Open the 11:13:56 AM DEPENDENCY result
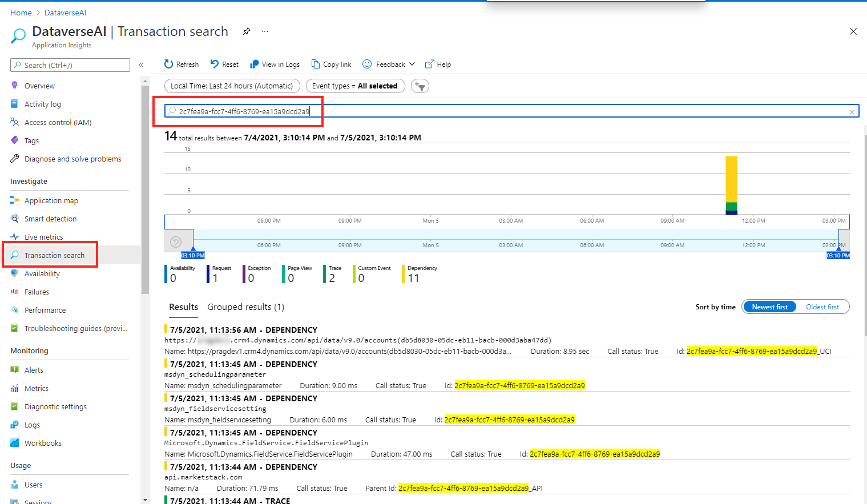867x504 pixels. [x=507, y=341]
